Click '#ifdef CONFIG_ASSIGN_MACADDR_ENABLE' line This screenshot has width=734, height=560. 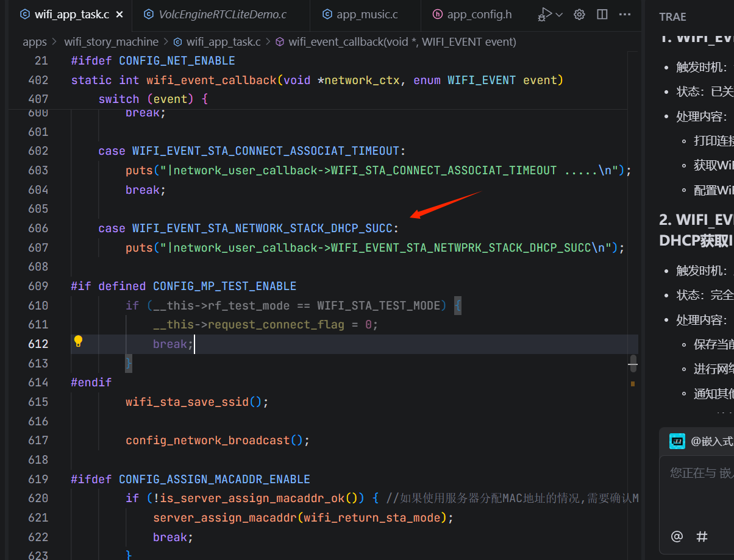(x=190, y=479)
